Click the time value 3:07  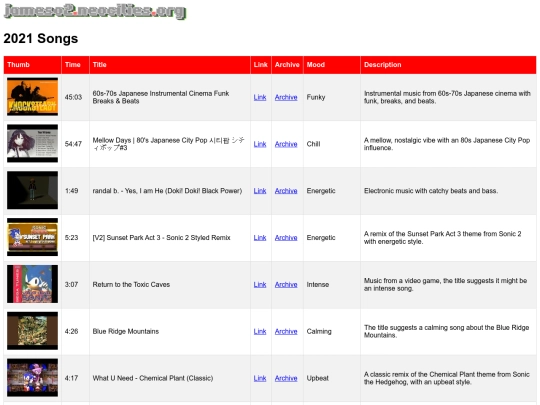72,284
